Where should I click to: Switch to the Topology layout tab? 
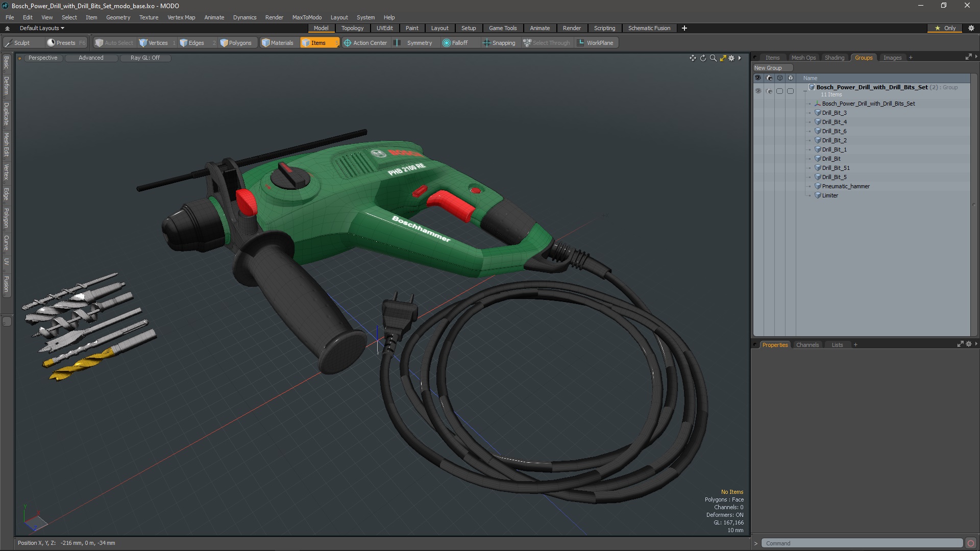352,28
